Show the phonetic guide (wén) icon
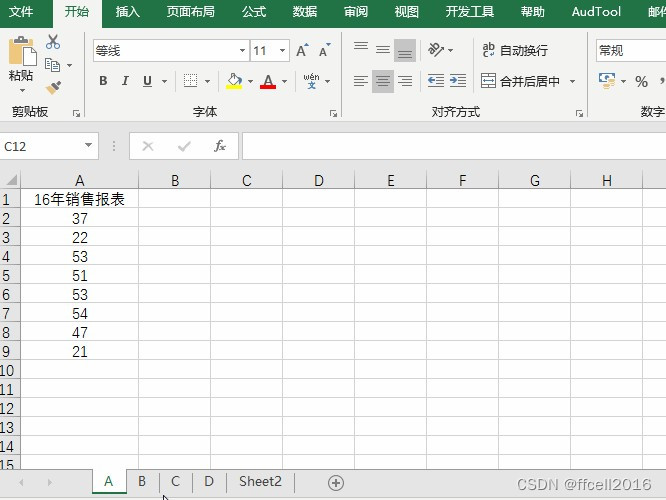 [x=311, y=81]
